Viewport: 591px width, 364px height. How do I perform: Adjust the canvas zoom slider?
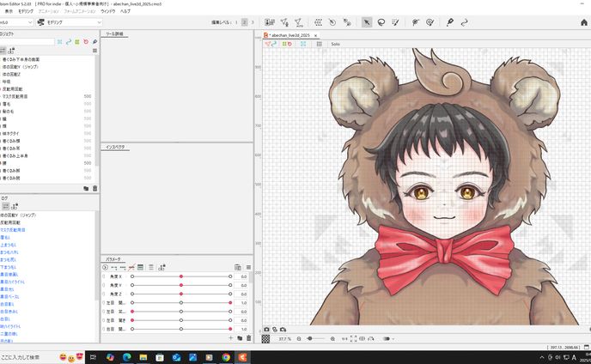(x=315, y=339)
